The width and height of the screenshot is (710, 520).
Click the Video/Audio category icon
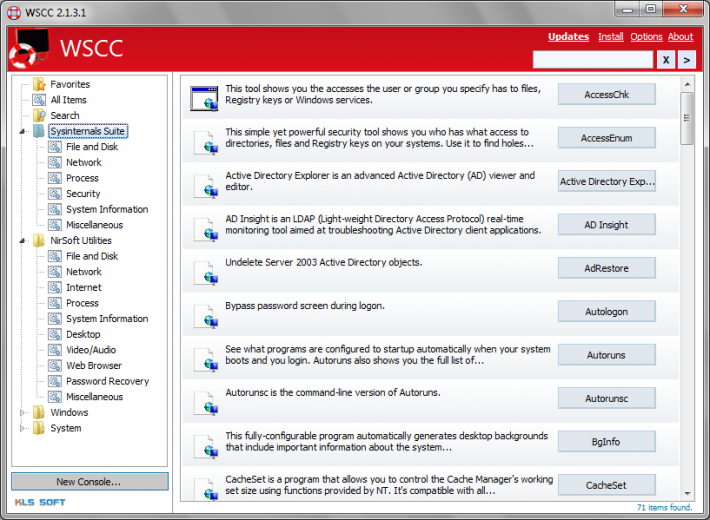(x=55, y=350)
